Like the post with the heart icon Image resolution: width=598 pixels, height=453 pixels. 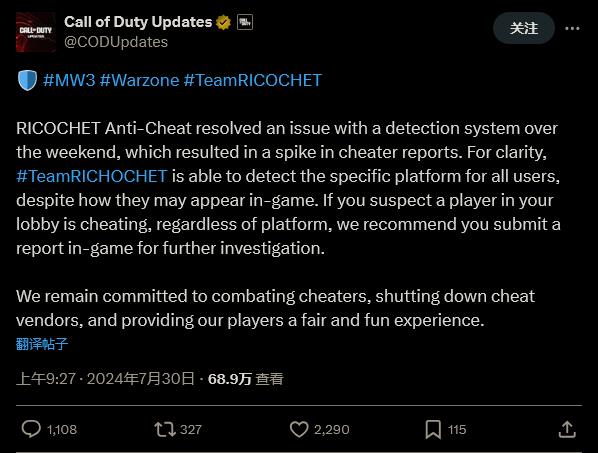[299, 429]
